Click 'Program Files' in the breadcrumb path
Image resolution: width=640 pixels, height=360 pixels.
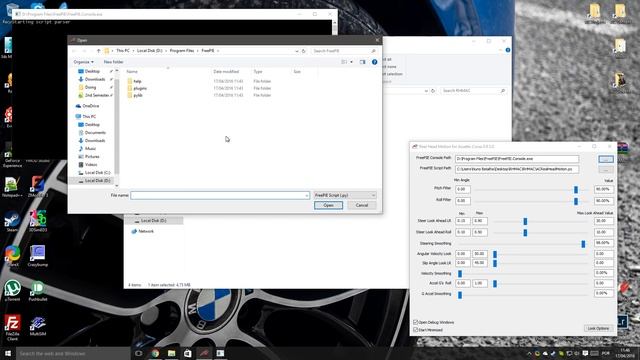pyautogui.click(x=182, y=51)
